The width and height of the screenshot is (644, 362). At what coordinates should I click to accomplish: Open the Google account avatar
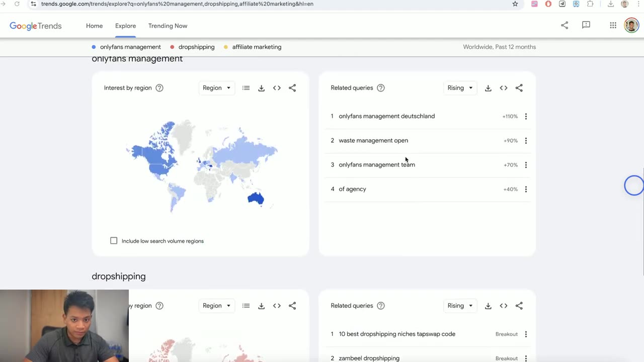click(x=631, y=25)
